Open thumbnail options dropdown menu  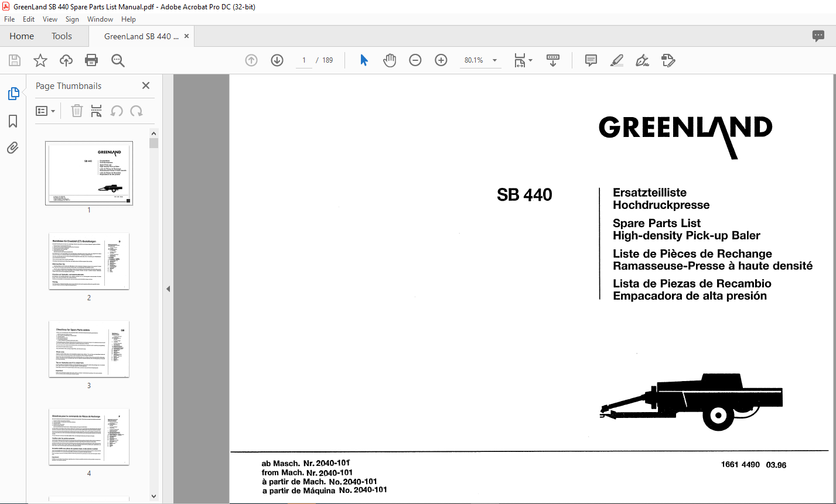tap(46, 111)
